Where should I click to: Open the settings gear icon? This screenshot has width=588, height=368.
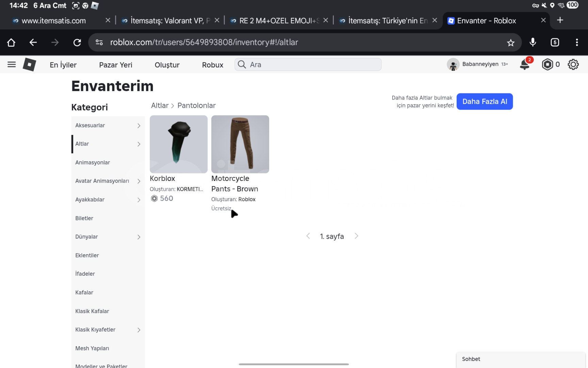[x=573, y=64]
